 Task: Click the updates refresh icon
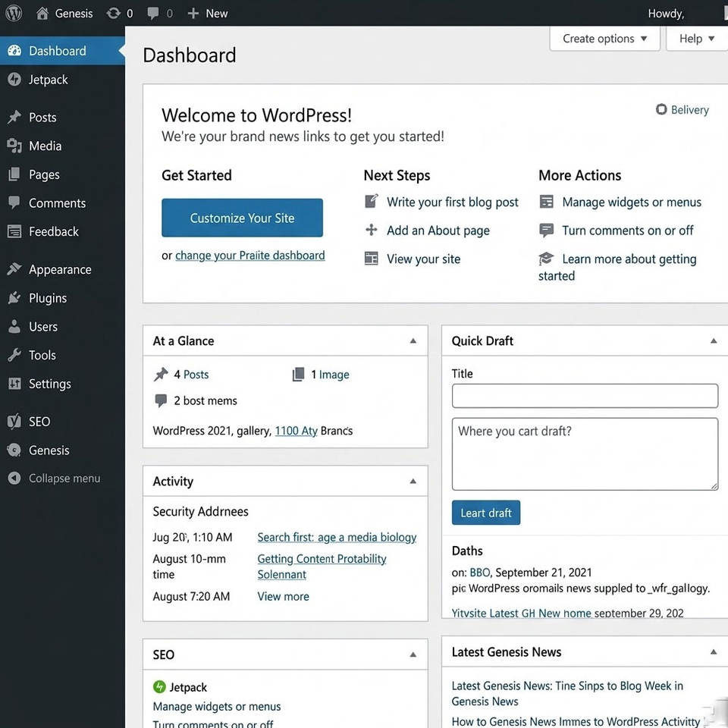(113, 13)
